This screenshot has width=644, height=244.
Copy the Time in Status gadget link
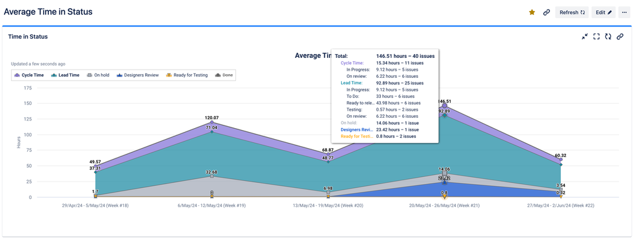point(620,37)
